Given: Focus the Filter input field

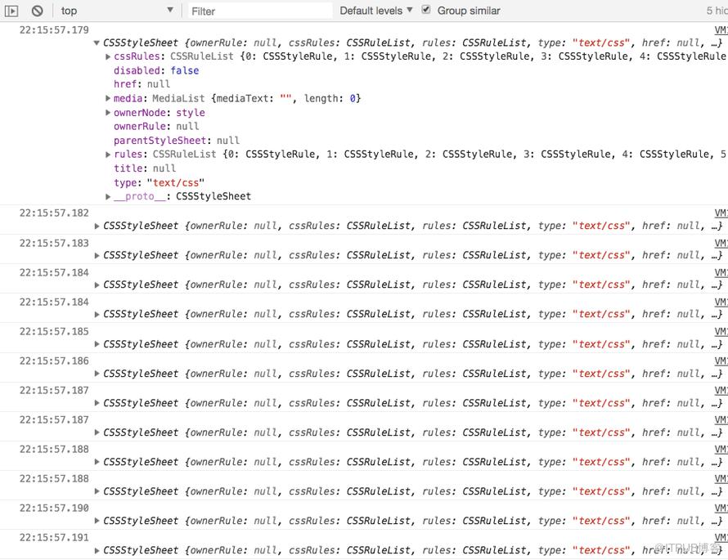Looking at the screenshot, I should [x=260, y=11].
